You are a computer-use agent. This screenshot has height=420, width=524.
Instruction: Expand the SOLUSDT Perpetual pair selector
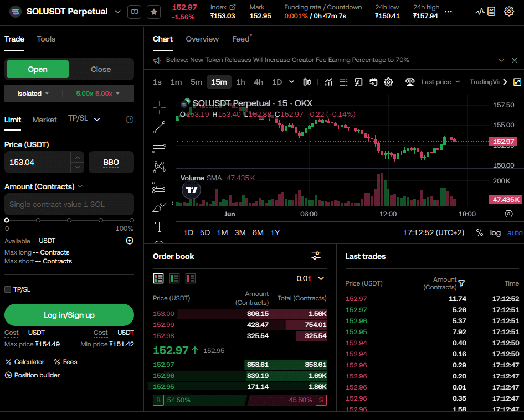click(x=117, y=12)
